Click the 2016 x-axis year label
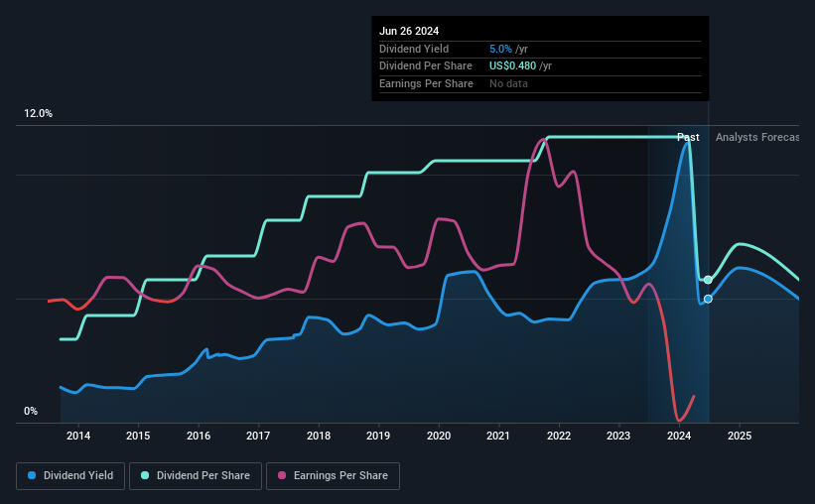This screenshot has height=504, width=815. click(x=199, y=436)
